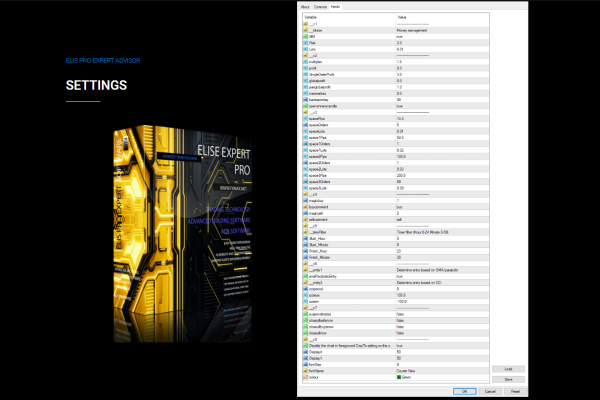
Task: Click the icon beside the MM variable
Action: tap(305, 36)
